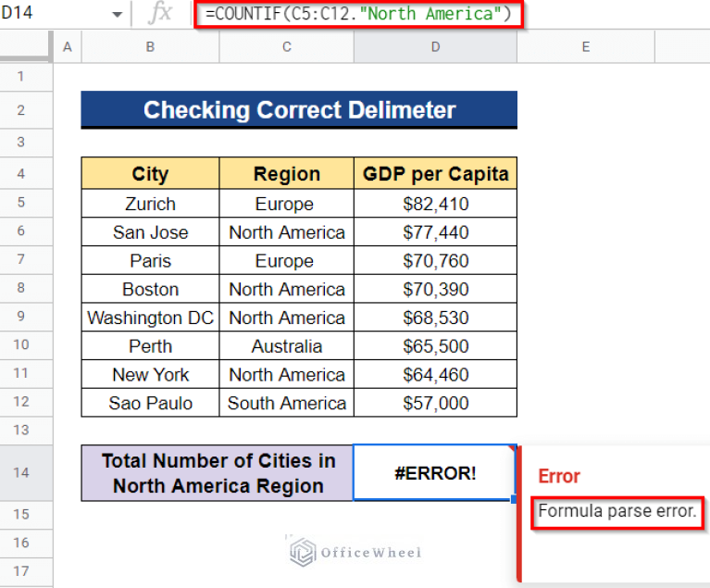Click the #ERROR! cell D14
710x588 pixels.
435,472
